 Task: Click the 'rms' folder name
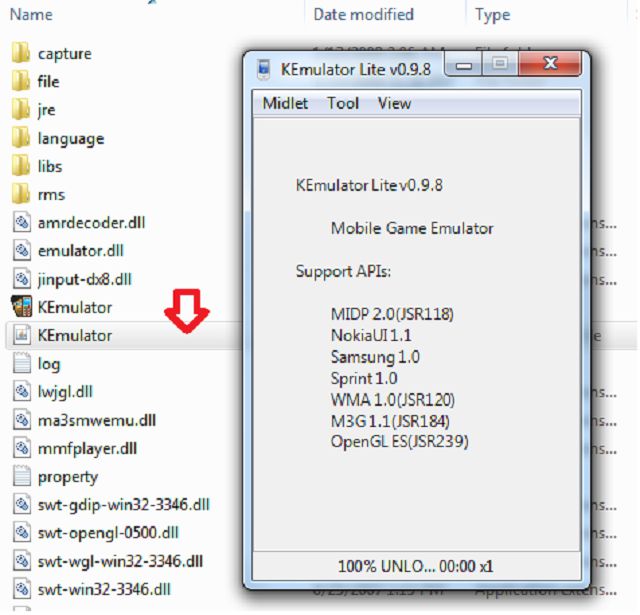click(51, 195)
